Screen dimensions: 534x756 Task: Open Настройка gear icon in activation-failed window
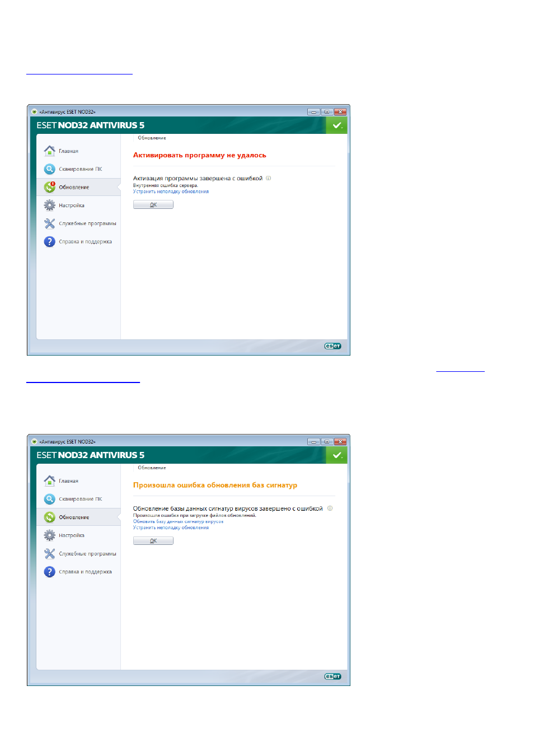[x=50, y=205]
